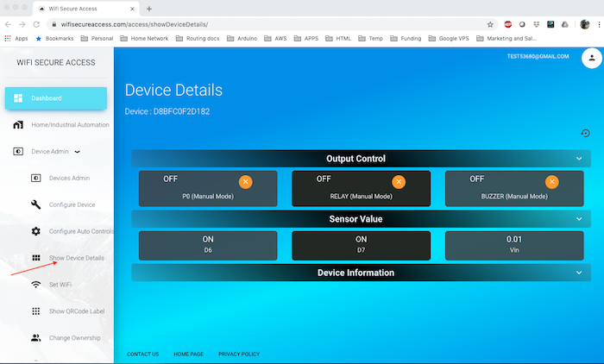This screenshot has height=364, width=604.
Task: Click the Device Information header title
Action: (x=355, y=273)
